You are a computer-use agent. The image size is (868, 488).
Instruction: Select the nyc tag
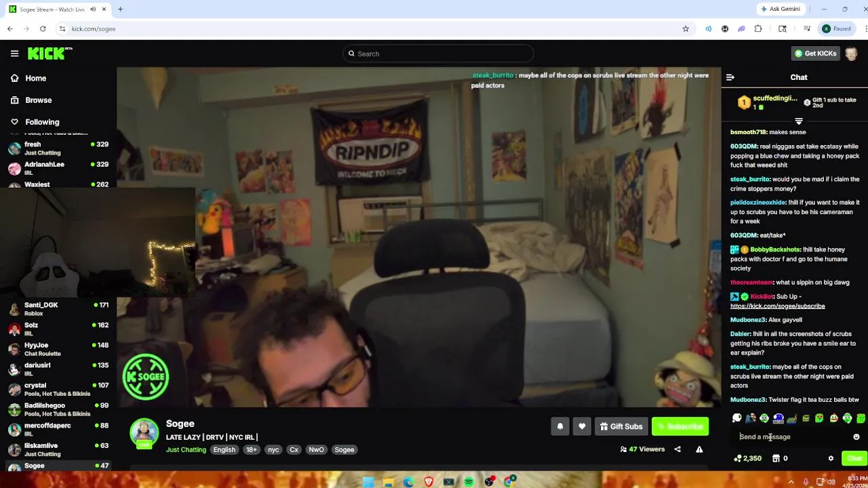273,450
